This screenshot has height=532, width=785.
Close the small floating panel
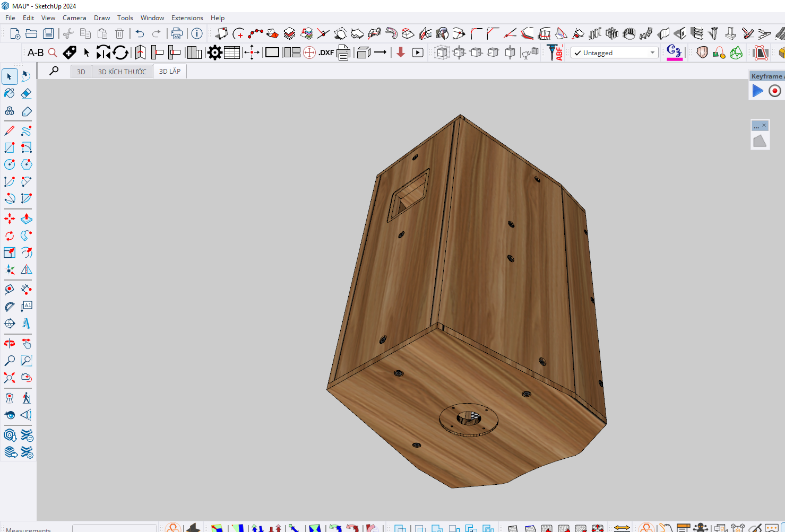pyautogui.click(x=764, y=125)
